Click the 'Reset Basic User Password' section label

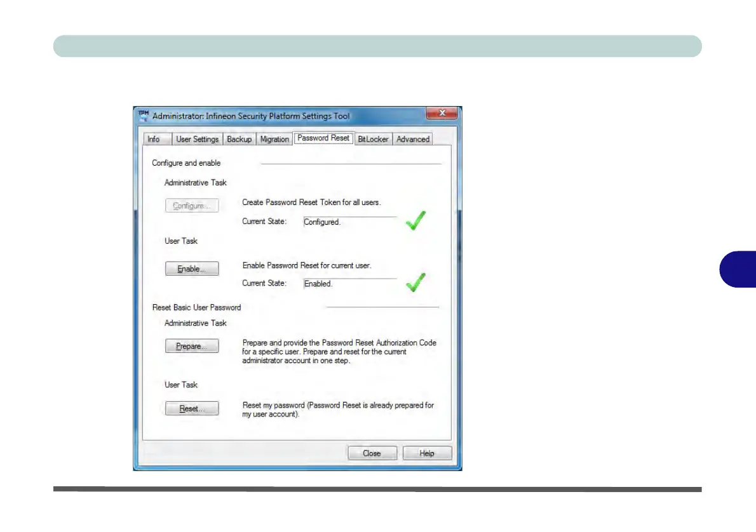click(197, 307)
